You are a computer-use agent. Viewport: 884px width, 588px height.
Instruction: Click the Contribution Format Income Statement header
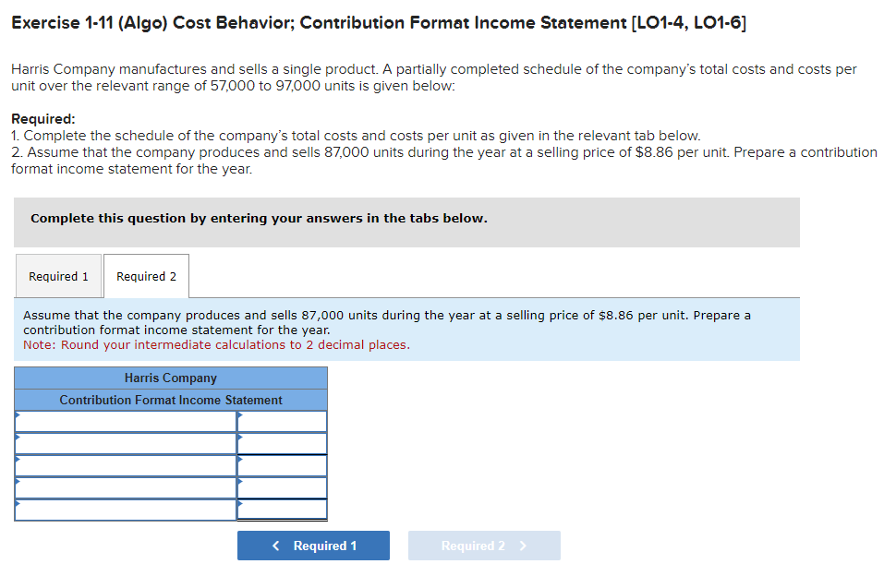170,400
